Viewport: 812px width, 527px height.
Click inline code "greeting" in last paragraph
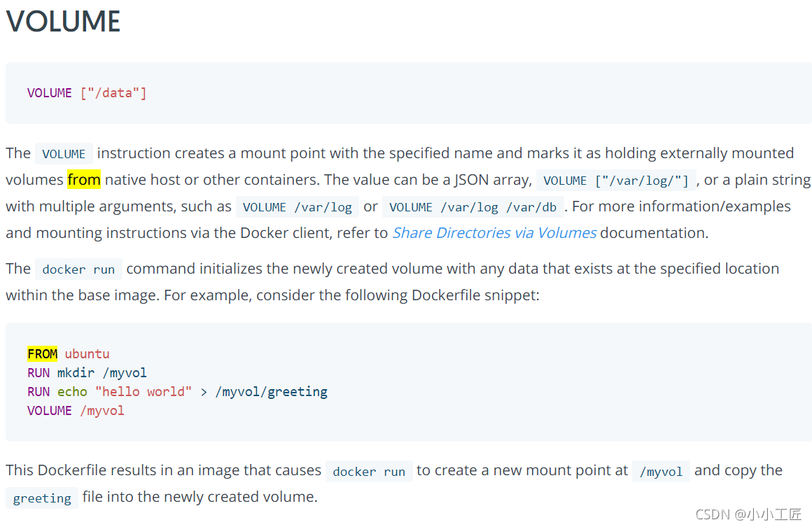tap(42, 498)
